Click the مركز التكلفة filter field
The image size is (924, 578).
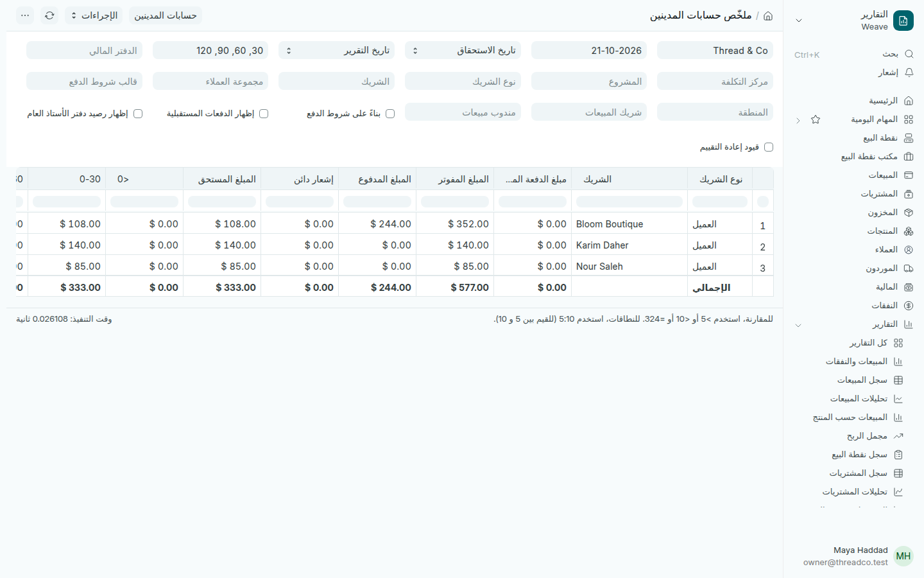pyautogui.click(x=715, y=81)
